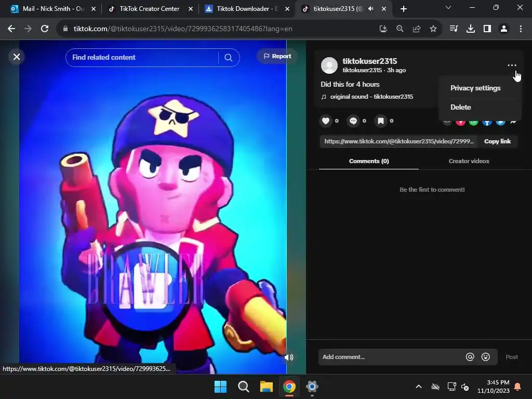Click the comment bubble icon
This screenshot has width=532, height=399.
click(x=353, y=121)
